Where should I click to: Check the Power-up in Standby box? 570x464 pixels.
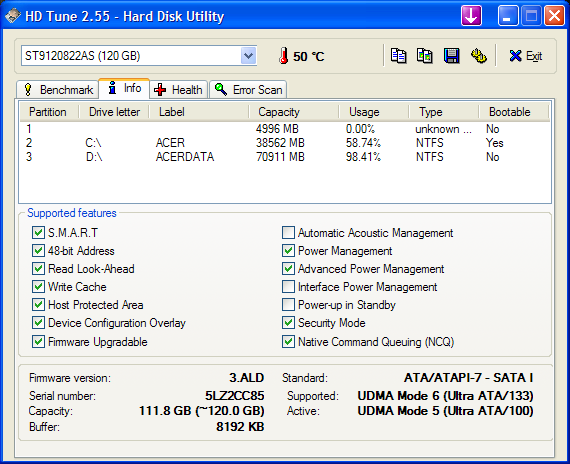(x=288, y=305)
